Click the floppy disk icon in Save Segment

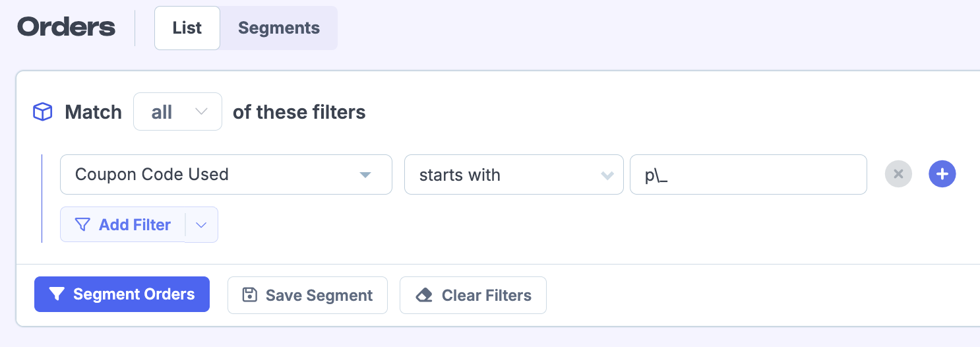coord(250,295)
